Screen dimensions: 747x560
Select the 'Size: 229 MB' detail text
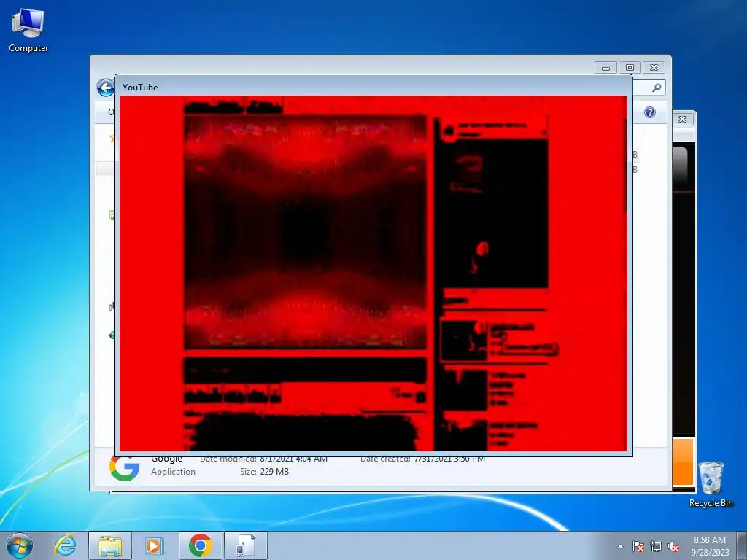click(264, 472)
